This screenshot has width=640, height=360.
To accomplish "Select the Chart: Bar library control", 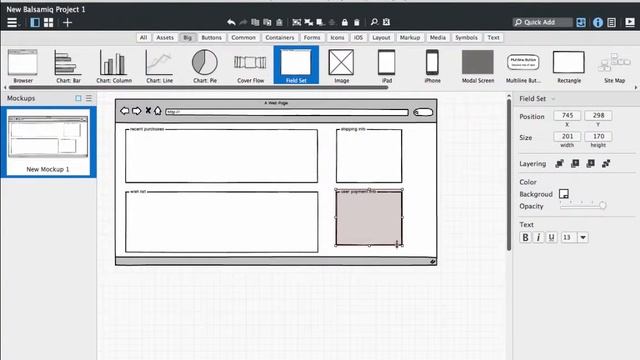I will [68, 66].
